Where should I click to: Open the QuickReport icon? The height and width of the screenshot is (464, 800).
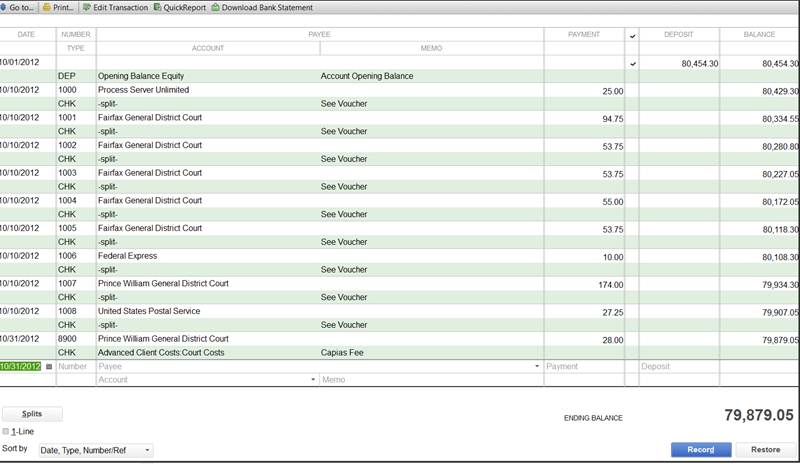(x=158, y=7)
